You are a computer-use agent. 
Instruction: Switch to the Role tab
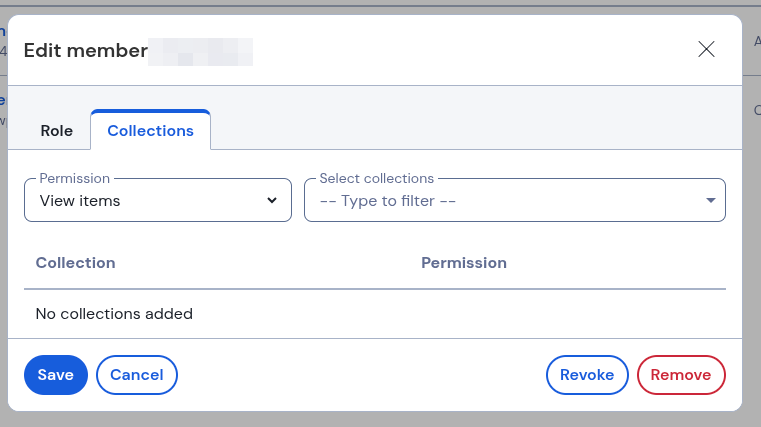tap(57, 131)
